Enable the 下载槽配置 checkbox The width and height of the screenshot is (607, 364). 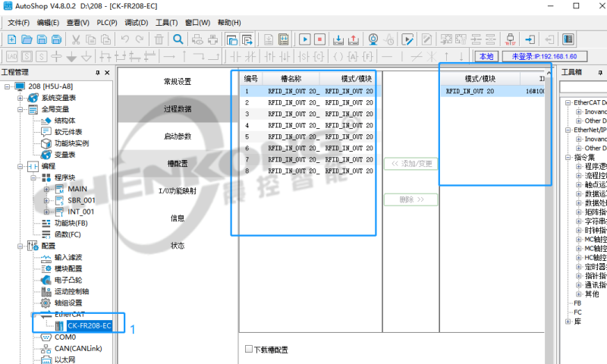tap(248, 350)
